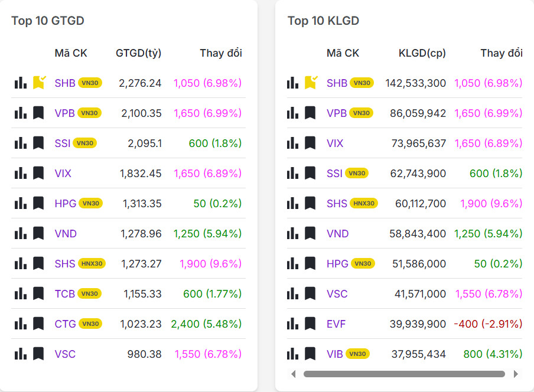
Task: Click CTG's change value 2,400 (5.48%)
Action: 206,324
